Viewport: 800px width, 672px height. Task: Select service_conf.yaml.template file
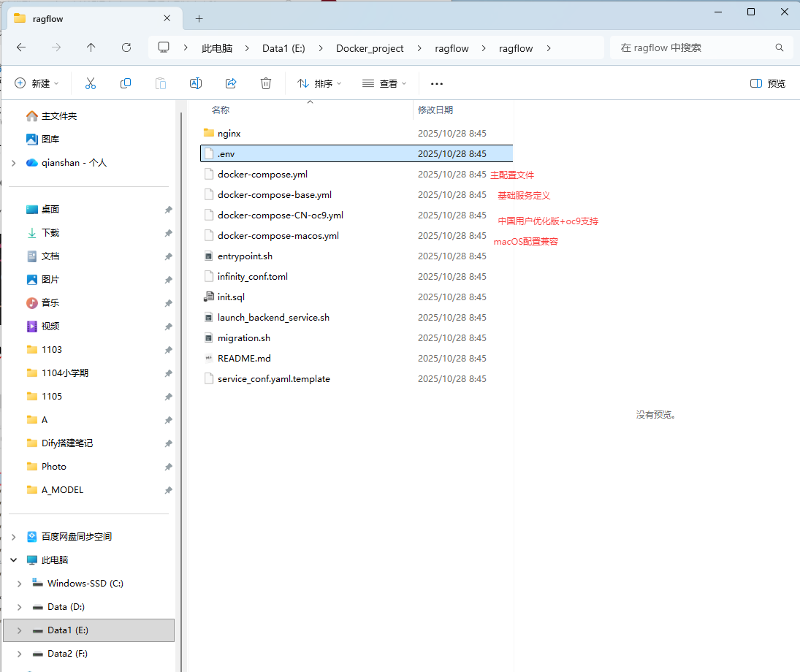click(x=357, y=378)
